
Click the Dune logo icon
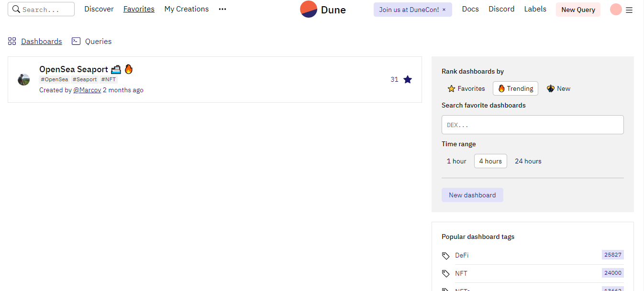click(309, 9)
